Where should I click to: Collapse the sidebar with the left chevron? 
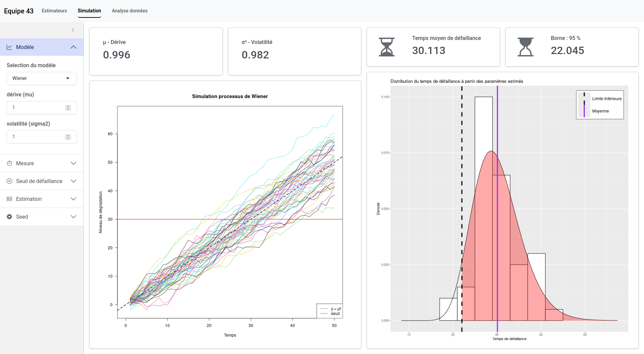[x=73, y=30]
